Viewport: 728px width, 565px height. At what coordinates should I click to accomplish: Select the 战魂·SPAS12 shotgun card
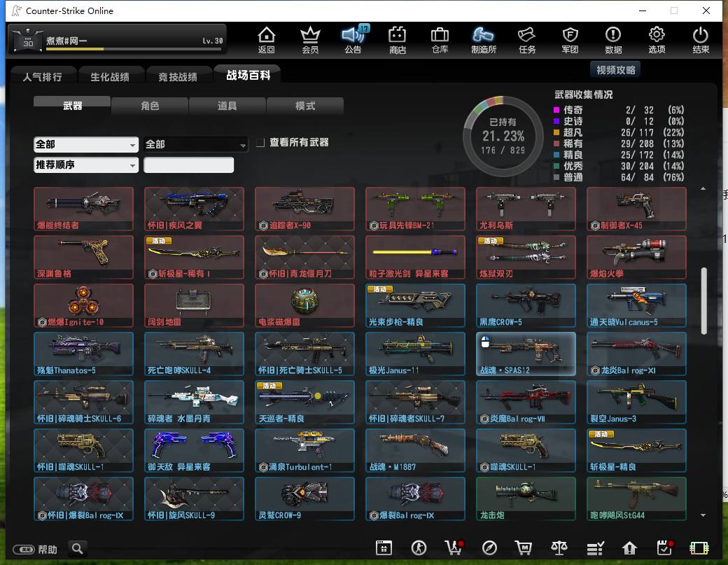click(526, 354)
